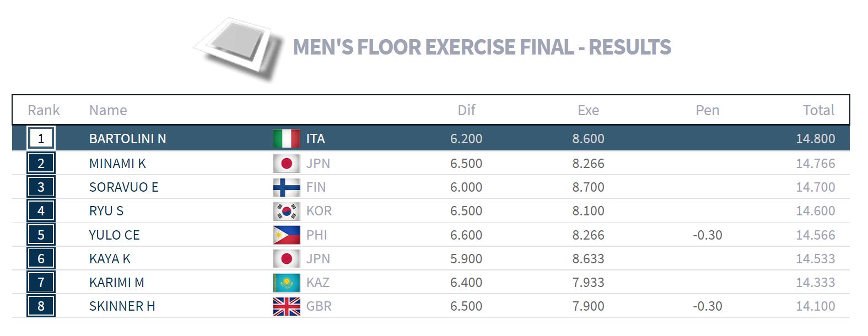Click Japan flag beside MINAMI K
868x336 pixels.
click(287, 164)
